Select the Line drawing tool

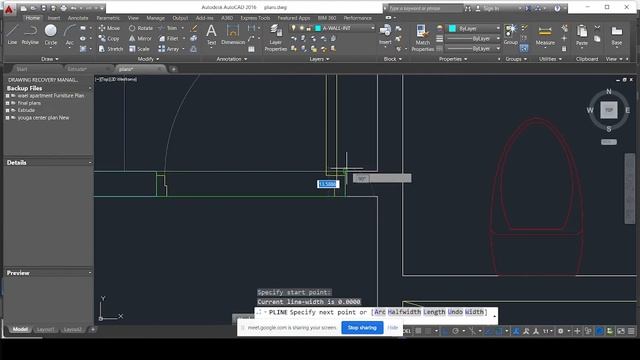click(12, 35)
